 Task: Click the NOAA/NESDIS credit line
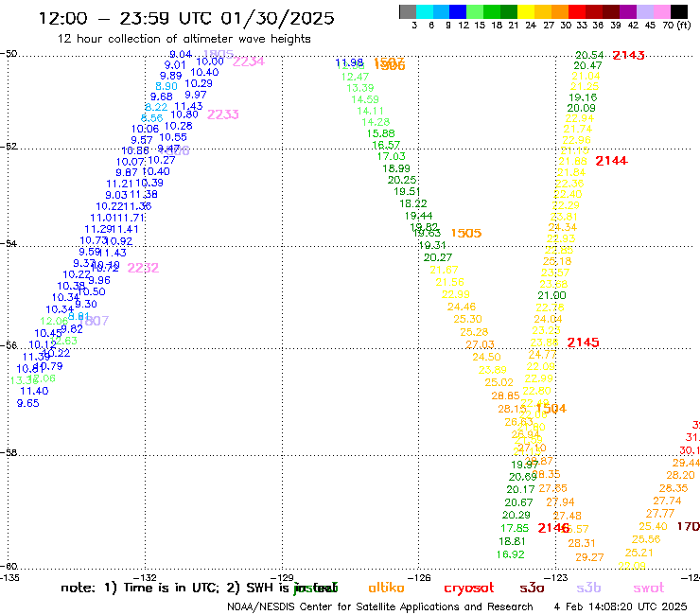pyautogui.click(x=380, y=606)
